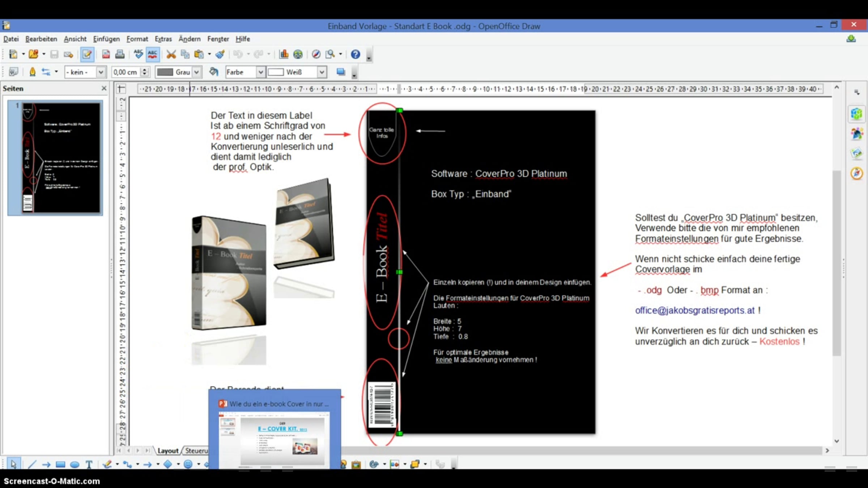The width and height of the screenshot is (868, 488).
Task: Open the Einfügen menu
Action: (106, 39)
